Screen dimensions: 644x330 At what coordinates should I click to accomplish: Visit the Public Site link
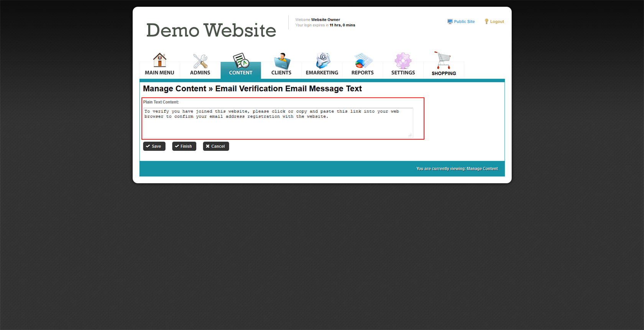[x=464, y=22]
